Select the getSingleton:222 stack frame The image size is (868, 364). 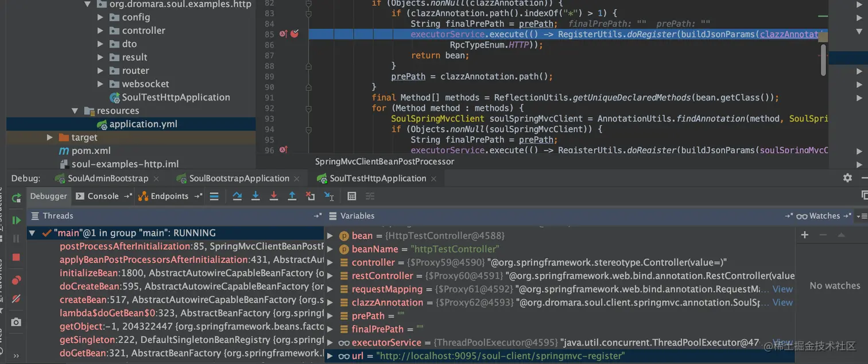pos(192,340)
